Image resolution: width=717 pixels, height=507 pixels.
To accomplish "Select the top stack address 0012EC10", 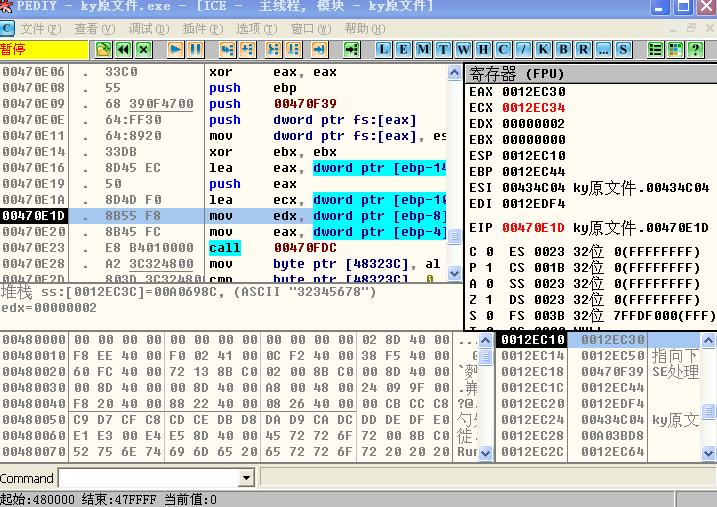I will coord(532,340).
